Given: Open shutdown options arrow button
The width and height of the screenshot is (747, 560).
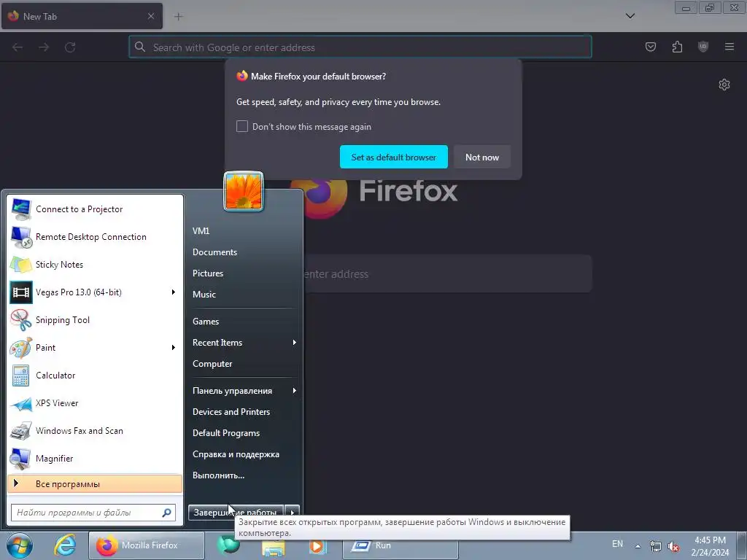Looking at the screenshot, I should click(x=293, y=513).
